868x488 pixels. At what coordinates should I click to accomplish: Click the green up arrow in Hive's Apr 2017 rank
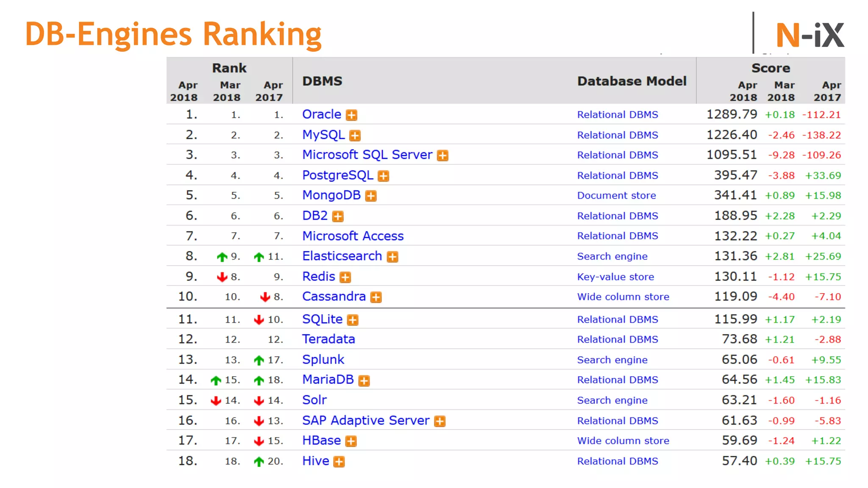[259, 461]
